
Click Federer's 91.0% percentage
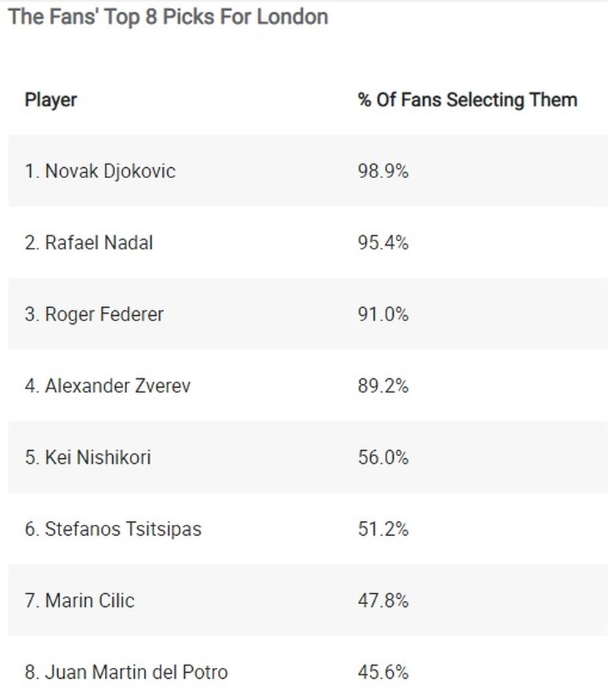click(x=384, y=314)
